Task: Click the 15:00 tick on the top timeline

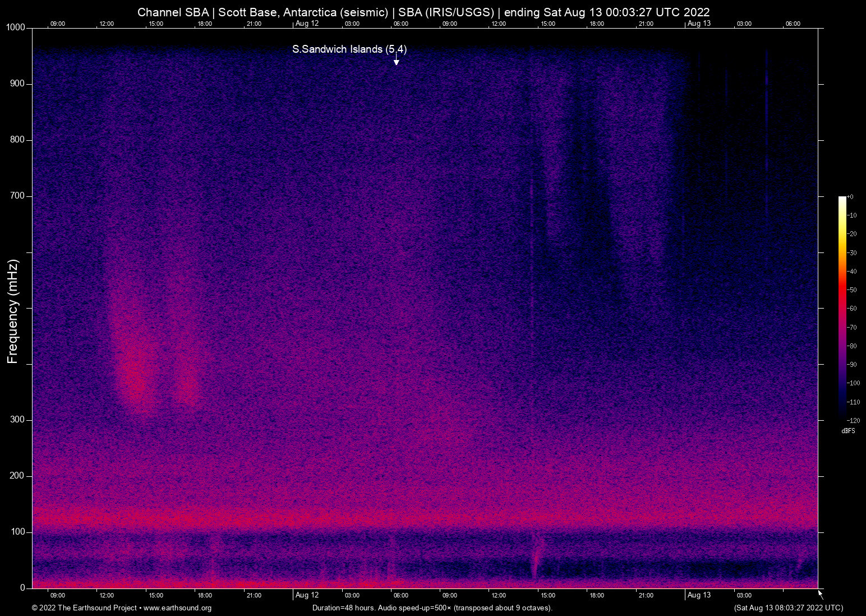Action: 156,24
